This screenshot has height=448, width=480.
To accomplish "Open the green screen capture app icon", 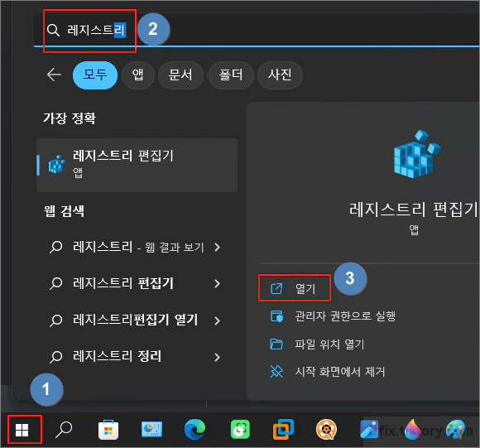I will [240, 429].
